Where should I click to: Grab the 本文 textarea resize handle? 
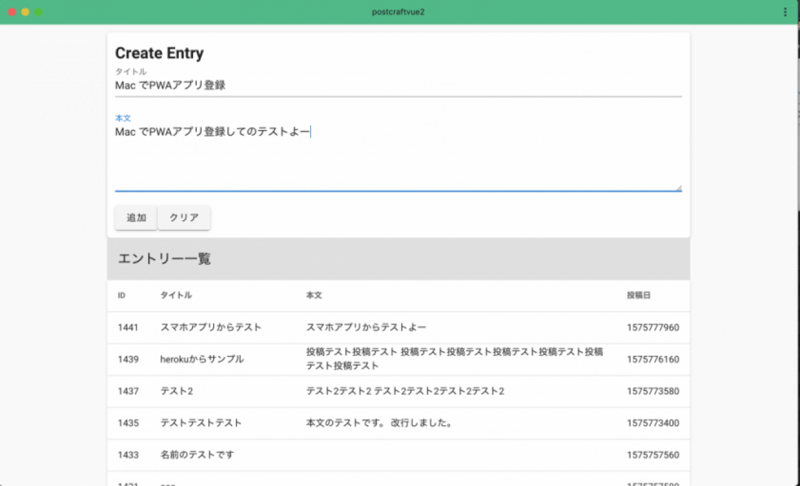point(678,186)
